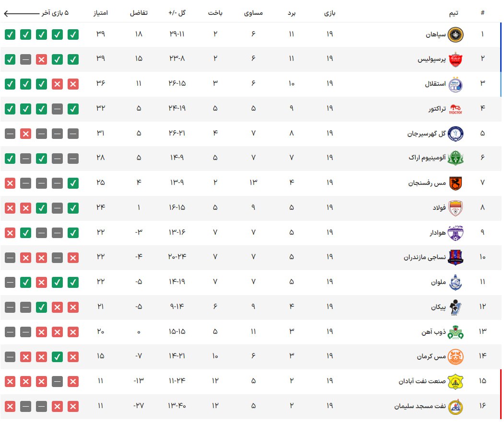Click the Malavan club logo
Screen dimensions: 504x422
[x=455, y=283]
